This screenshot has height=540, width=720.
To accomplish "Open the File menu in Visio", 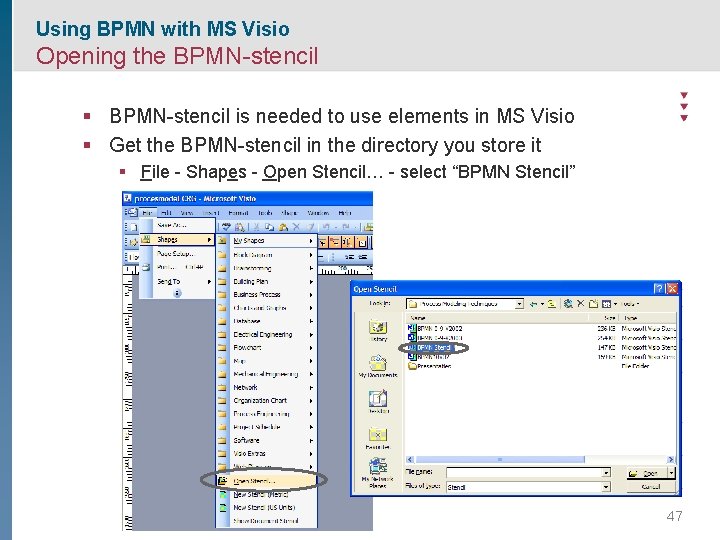I will click(x=147, y=213).
